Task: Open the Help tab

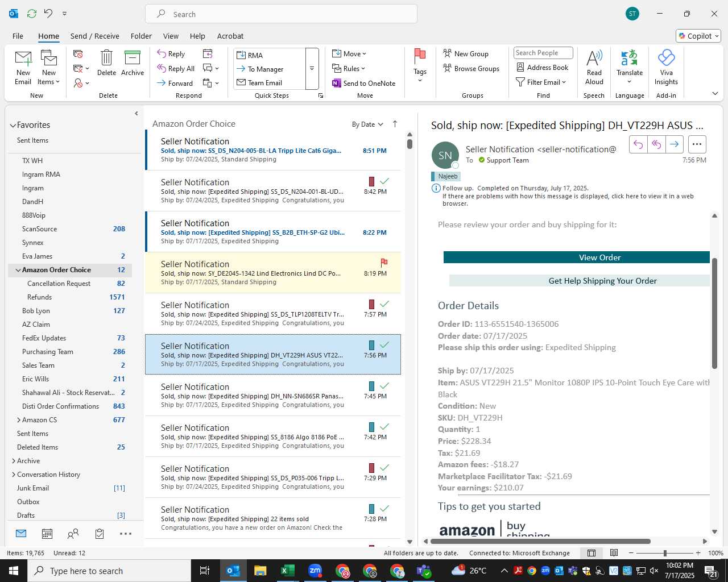Action: click(x=197, y=36)
